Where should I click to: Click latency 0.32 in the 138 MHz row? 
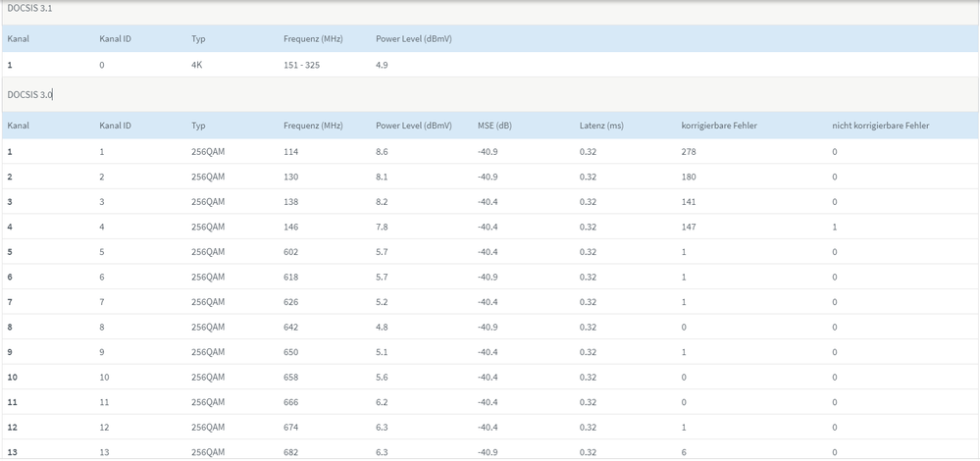588,202
